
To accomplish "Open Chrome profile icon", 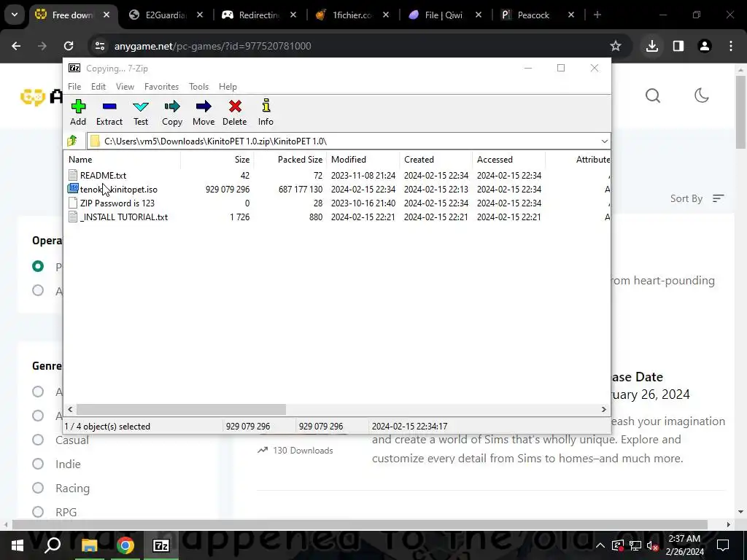I will click(x=704, y=46).
